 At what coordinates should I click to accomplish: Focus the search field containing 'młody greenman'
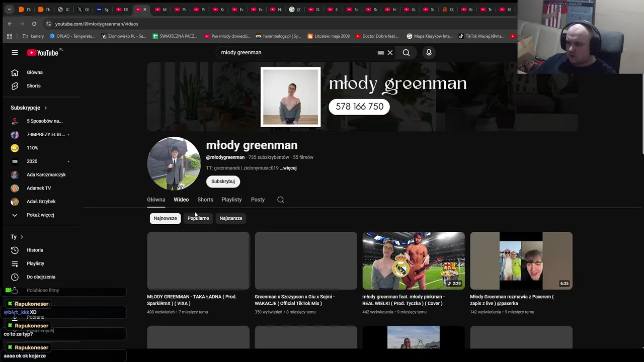(x=297, y=53)
